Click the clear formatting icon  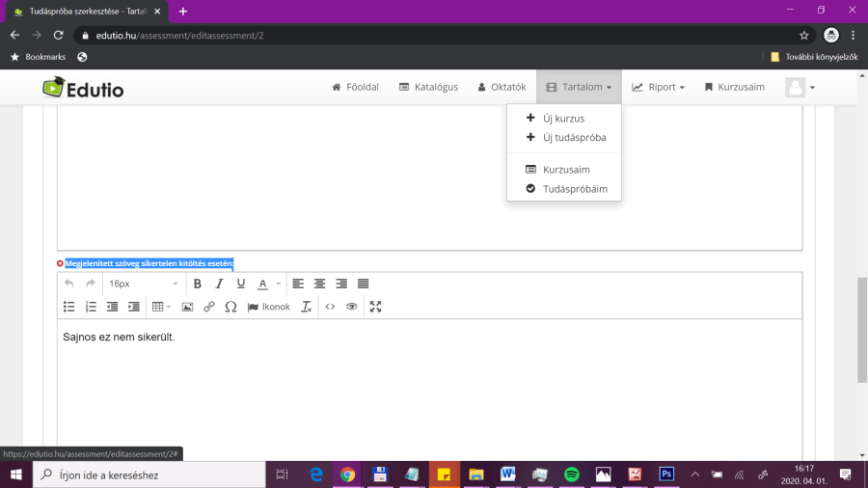(x=307, y=307)
